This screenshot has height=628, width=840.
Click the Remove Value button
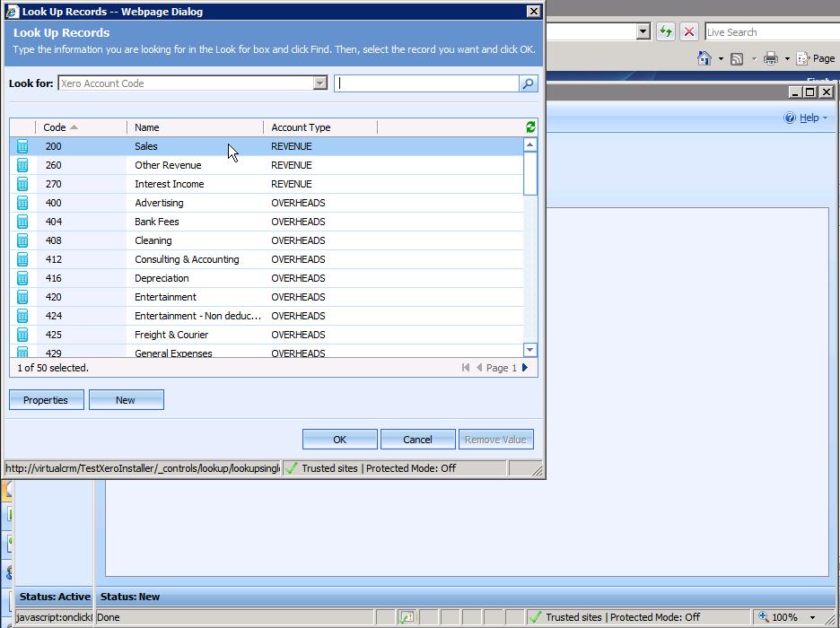click(x=496, y=440)
